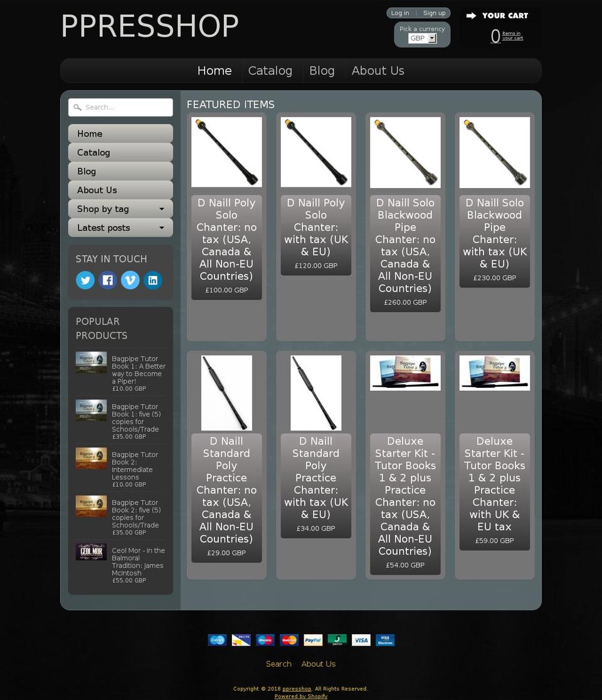Click Tutor Book 1 Better way thumbnail

[x=91, y=362]
